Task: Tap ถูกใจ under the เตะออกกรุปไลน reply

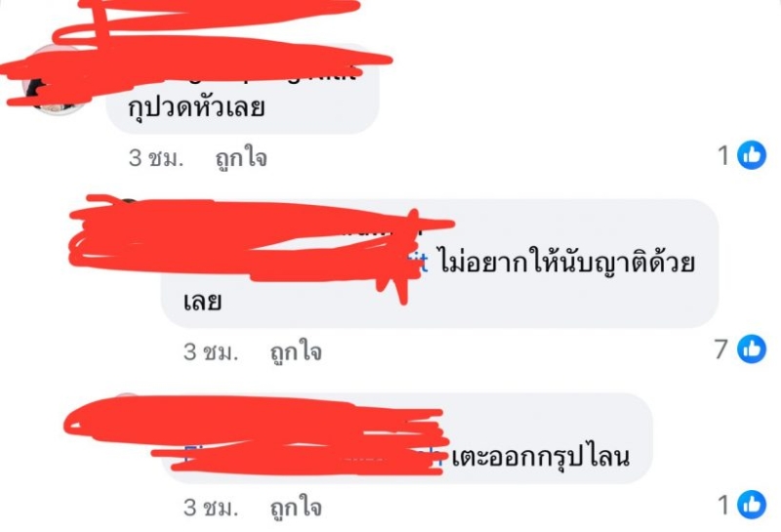Action: 296,509
